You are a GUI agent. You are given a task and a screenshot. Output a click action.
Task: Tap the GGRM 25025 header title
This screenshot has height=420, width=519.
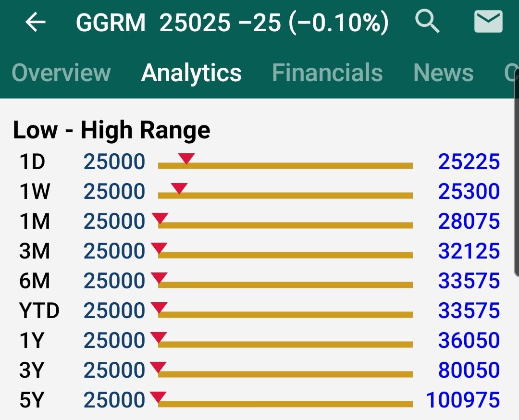232,22
